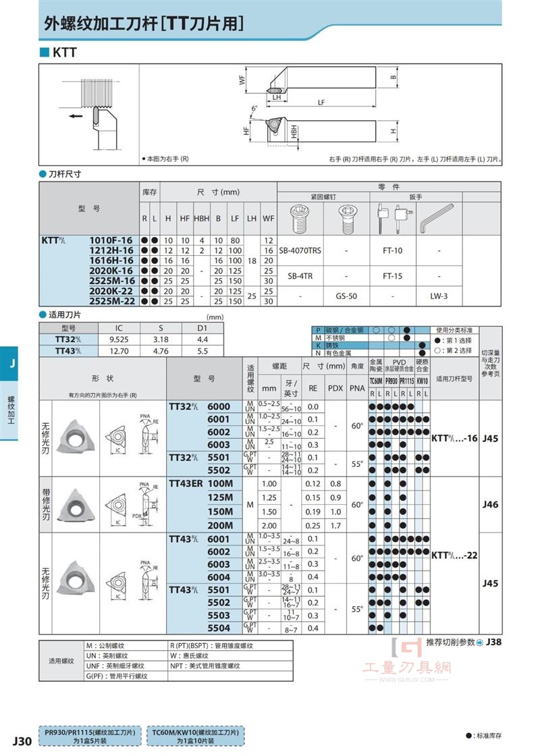This screenshot has height=756, width=540.
Task: Click the LW-3 hex key wrench illustration
Action: (436, 218)
